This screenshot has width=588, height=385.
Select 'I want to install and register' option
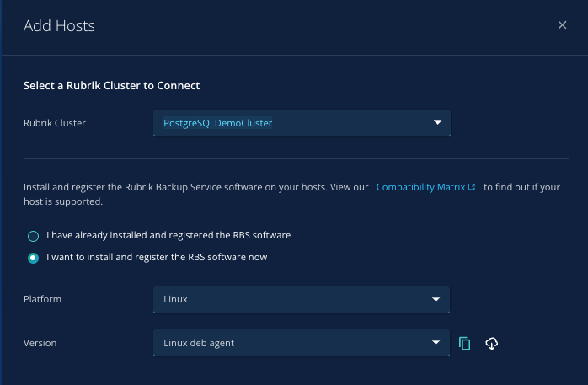[x=34, y=258]
